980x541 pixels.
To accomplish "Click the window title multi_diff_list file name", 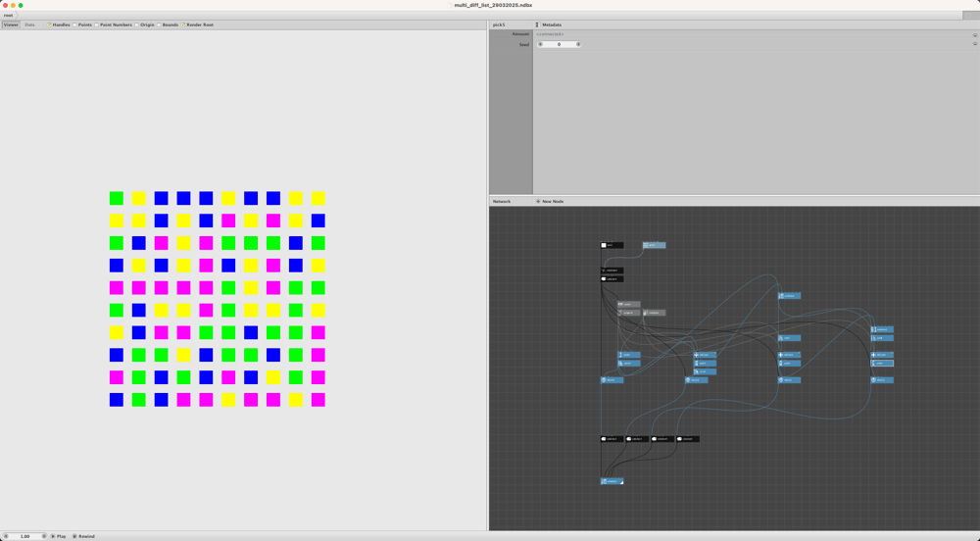I will (493, 5).
